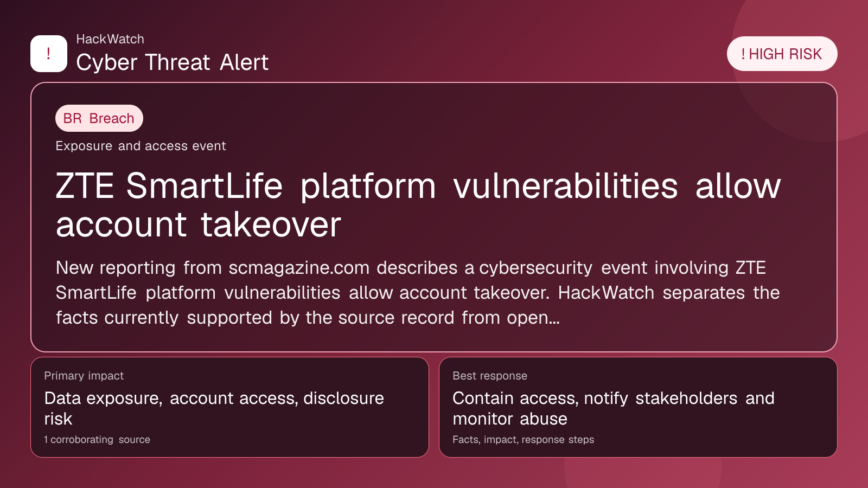This screenshot has width=868, height=488.
Task: Click the BR abbreviation in Breach tag
Action: pos(73,118)
